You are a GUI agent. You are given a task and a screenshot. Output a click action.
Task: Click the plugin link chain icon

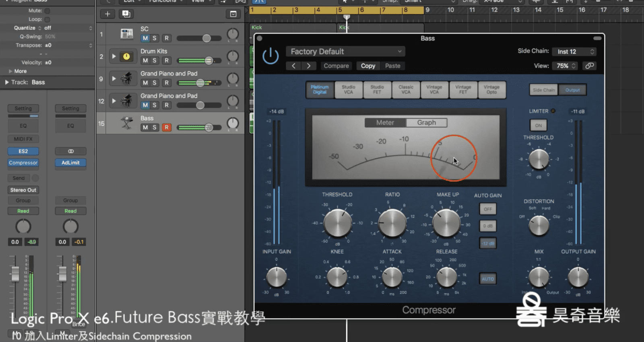tap(590, 66)
